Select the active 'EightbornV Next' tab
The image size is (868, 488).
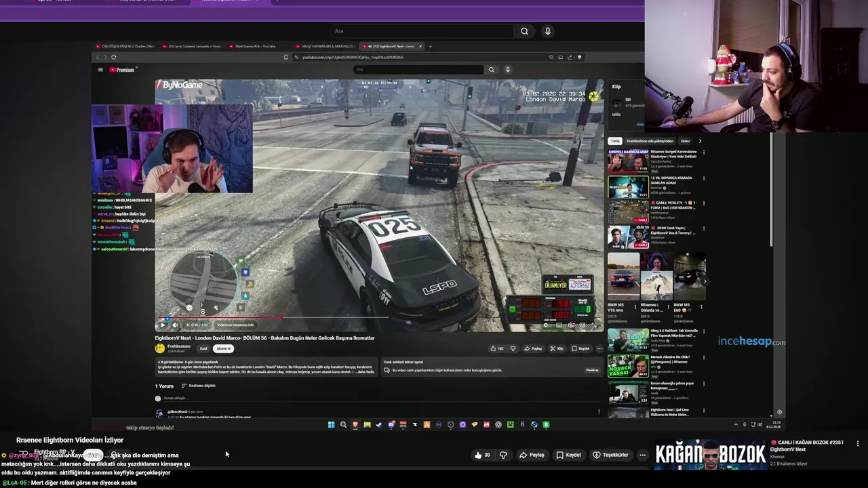391,46
